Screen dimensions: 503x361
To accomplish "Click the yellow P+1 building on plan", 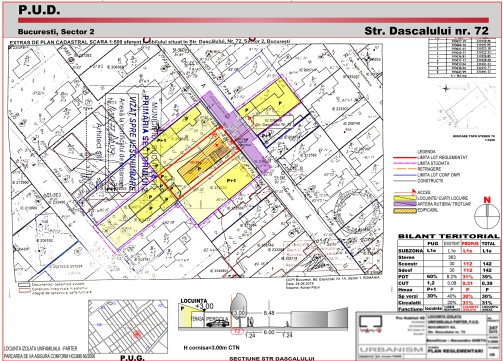I will pos(234,180).
